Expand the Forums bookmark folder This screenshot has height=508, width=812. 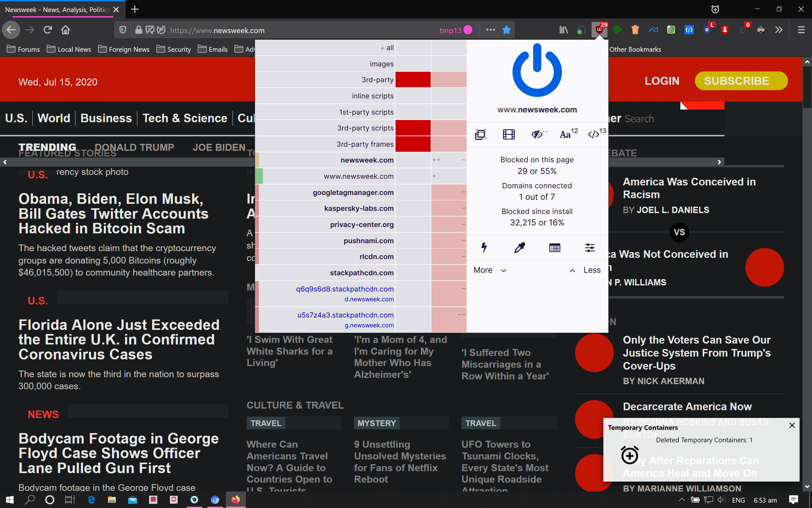click(x=23, y=50)
